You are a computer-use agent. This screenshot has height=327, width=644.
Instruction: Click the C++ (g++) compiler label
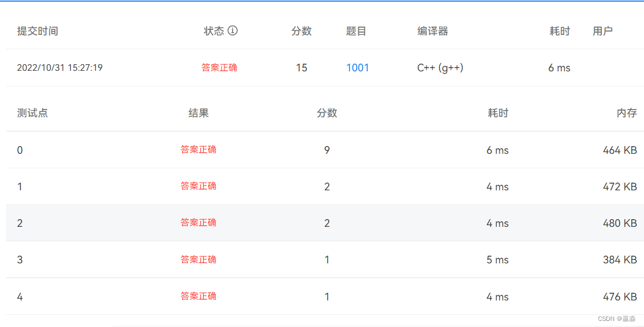(441, 68)
